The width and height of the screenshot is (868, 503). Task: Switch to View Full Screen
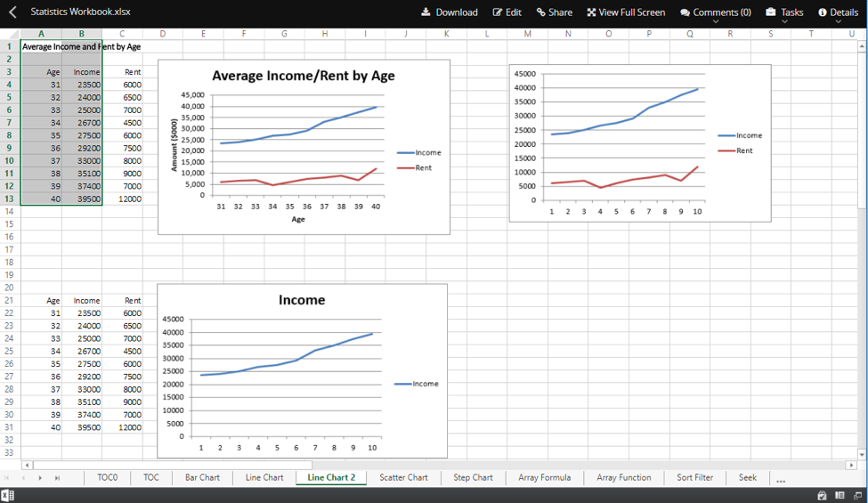pos(626,12)
